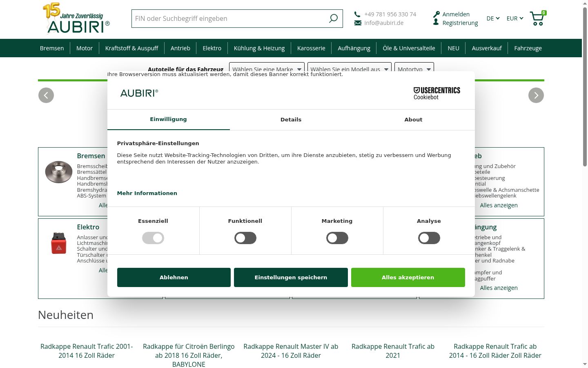The width and height of the screenshot is (588, 368).
Task: Click phone number +49 781 956 330 74
Action: 390,14
